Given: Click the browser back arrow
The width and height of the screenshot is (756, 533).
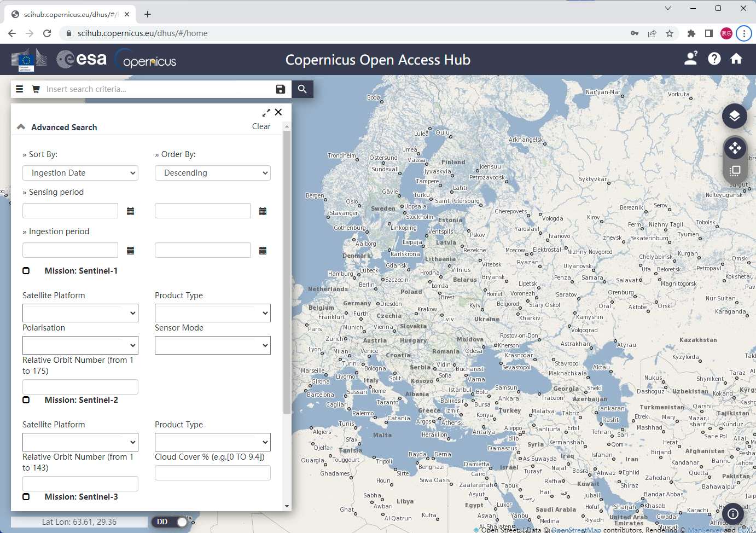Looking at the screenshot, I should (12, 33).
